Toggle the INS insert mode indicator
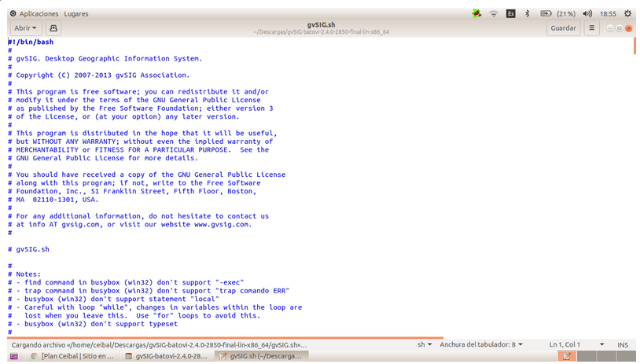 tap(623, 345)
